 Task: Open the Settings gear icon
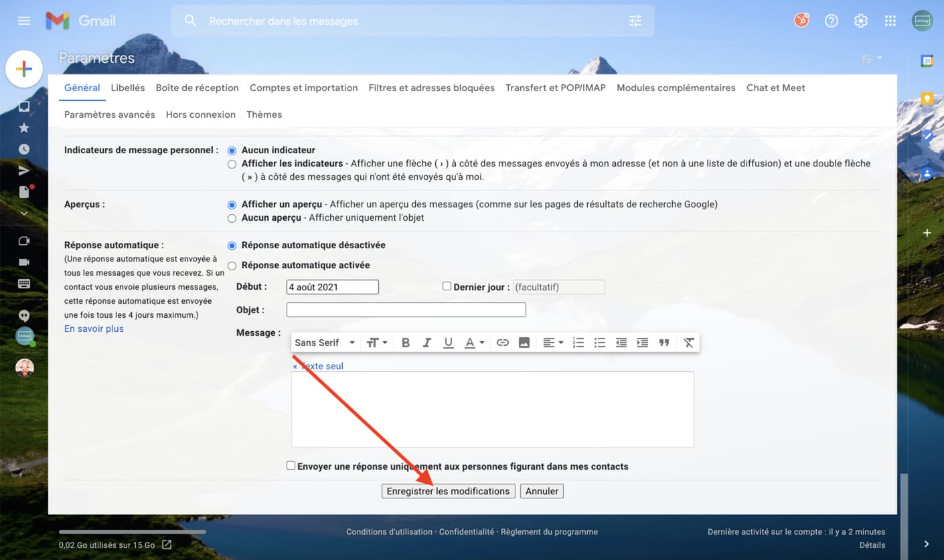tap(861, 21)
